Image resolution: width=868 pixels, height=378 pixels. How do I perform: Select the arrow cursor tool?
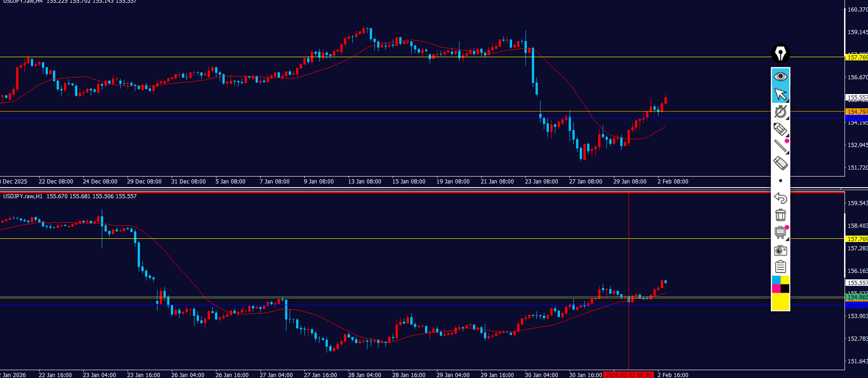[780, 94]
